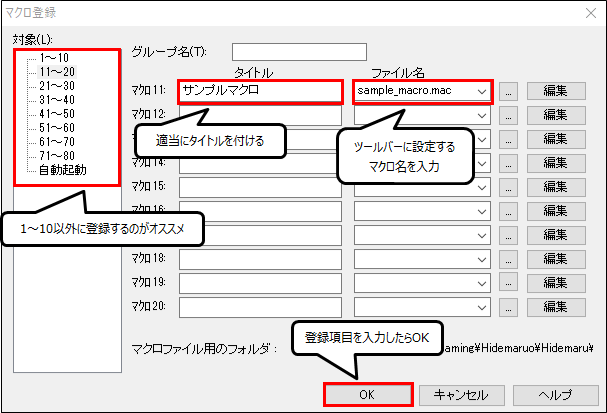Open help with the ヘルプ button
The height and width of the screenshot is (413, 607).
point(556,395)
